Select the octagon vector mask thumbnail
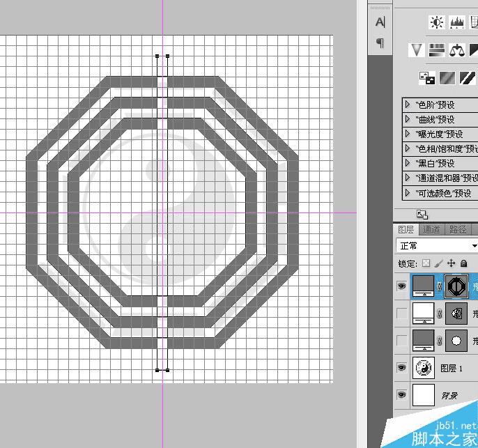Image resolution: width=478 pixels, height=448 pixels. coord(456,286)
